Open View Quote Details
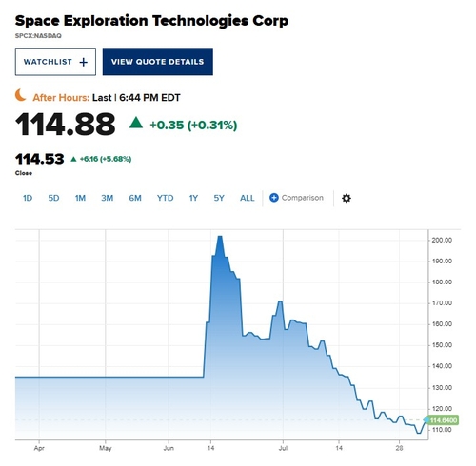 tap(158, 62)
